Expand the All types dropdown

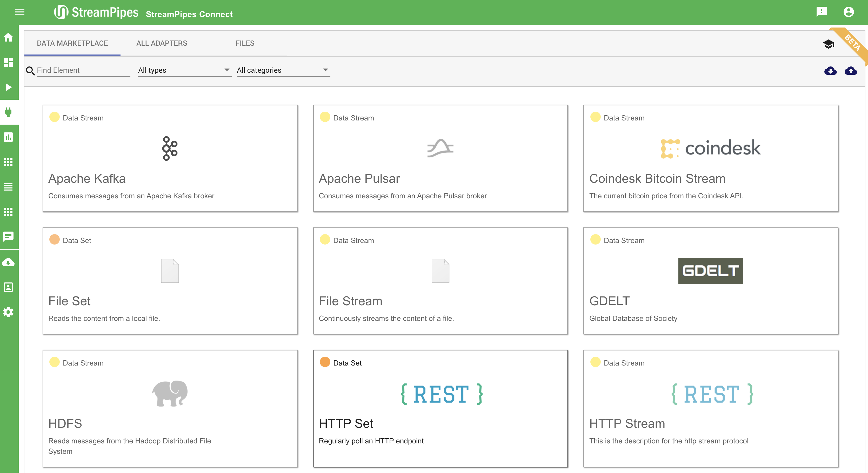pyautogui.click(x=184, y=70)
